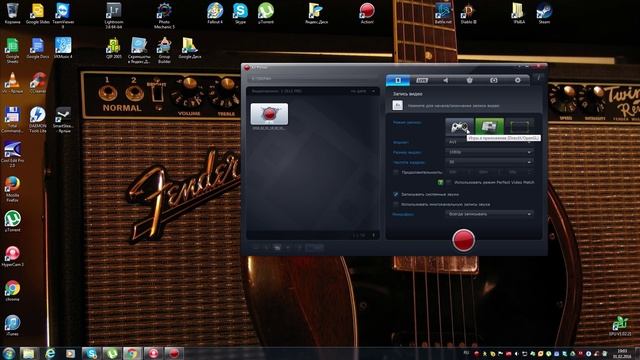This screenshot has width=640, height=360.
Task: Open the Group Builder desktop shortcut
Action: click(164, 50)
